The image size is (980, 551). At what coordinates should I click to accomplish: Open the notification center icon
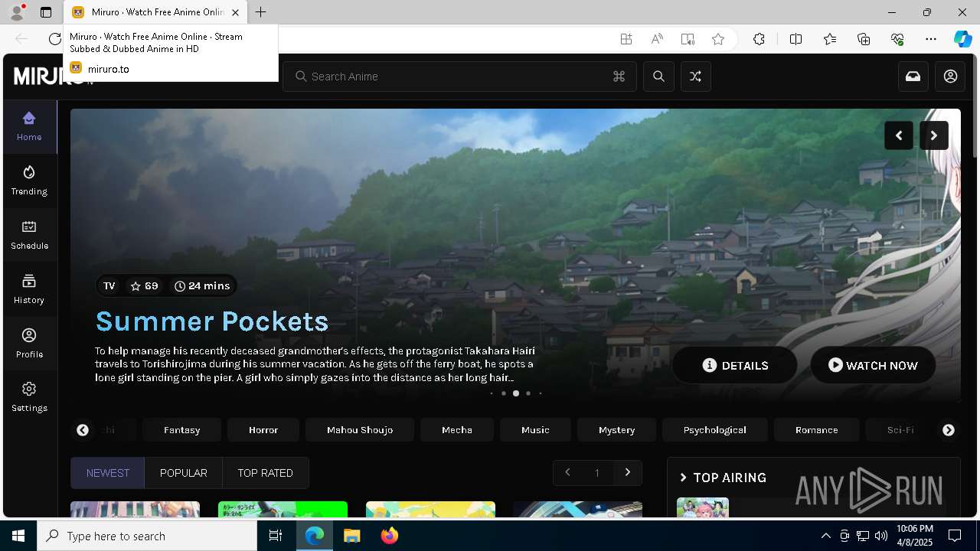[955, 536]
